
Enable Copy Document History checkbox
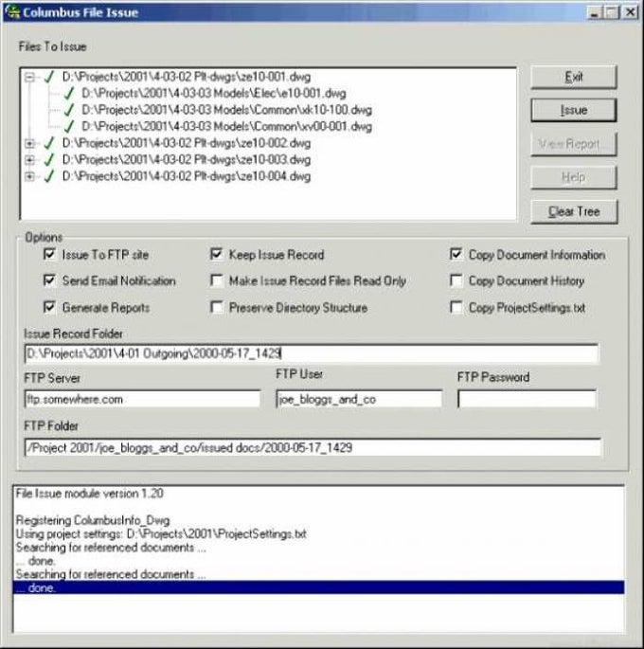(x=456, y=280)
